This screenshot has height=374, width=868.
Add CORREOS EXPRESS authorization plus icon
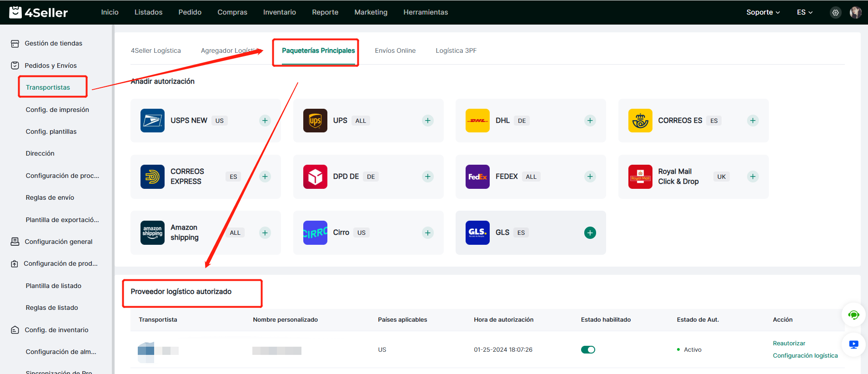265,177
